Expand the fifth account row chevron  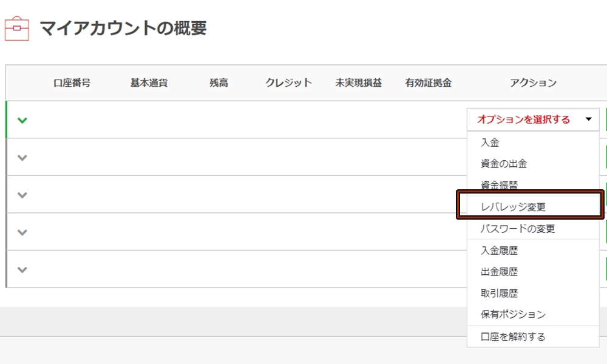[22, 270]
